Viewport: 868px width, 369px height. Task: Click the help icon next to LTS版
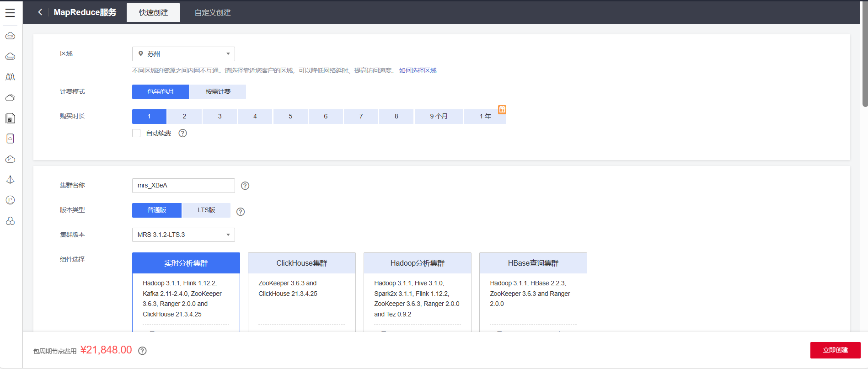(241, 212)
